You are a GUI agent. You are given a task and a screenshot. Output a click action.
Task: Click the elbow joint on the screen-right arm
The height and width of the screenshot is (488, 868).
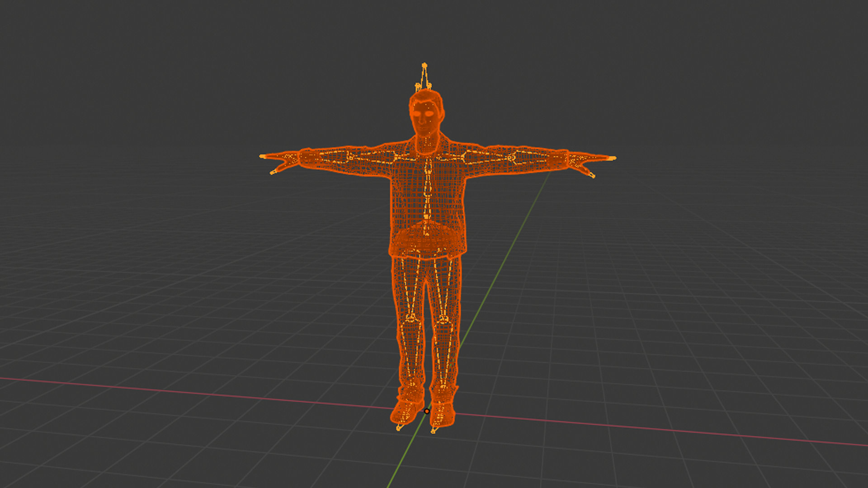click(512, 158)
